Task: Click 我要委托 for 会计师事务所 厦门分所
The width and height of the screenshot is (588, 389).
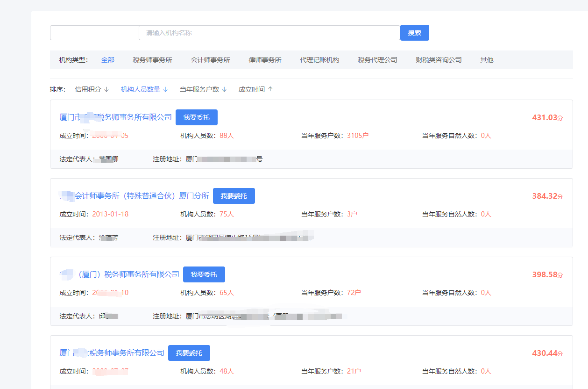Action: coord(234,196)
